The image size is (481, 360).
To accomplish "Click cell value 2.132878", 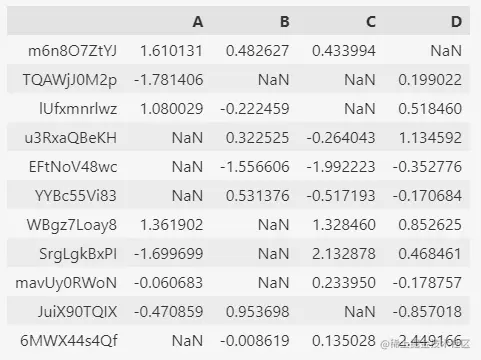I will pyautogui.click(x=344, y=254).
